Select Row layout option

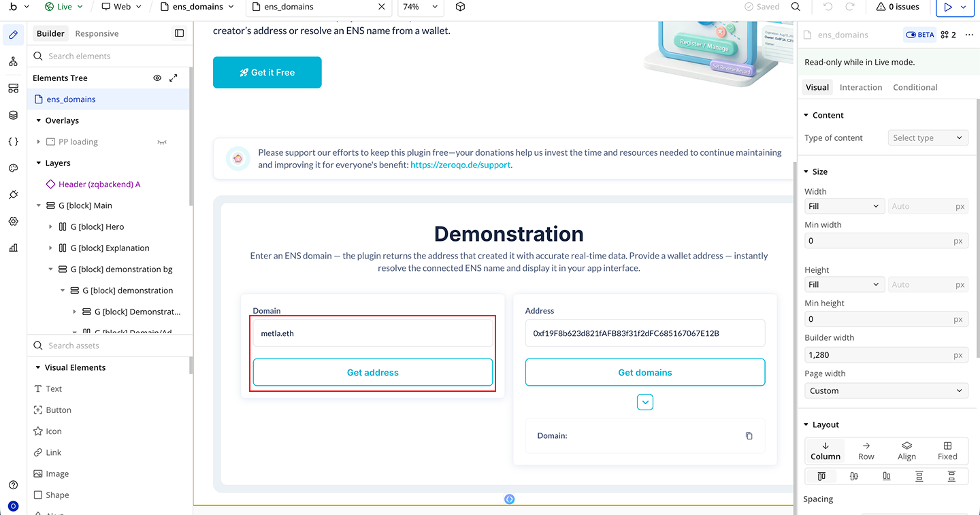866,451
